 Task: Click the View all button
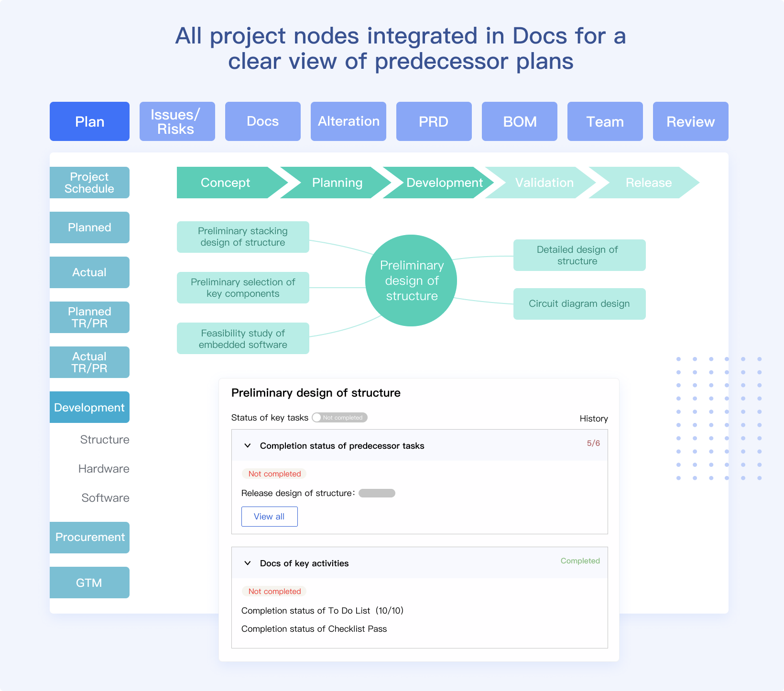[x=269, y=517]
